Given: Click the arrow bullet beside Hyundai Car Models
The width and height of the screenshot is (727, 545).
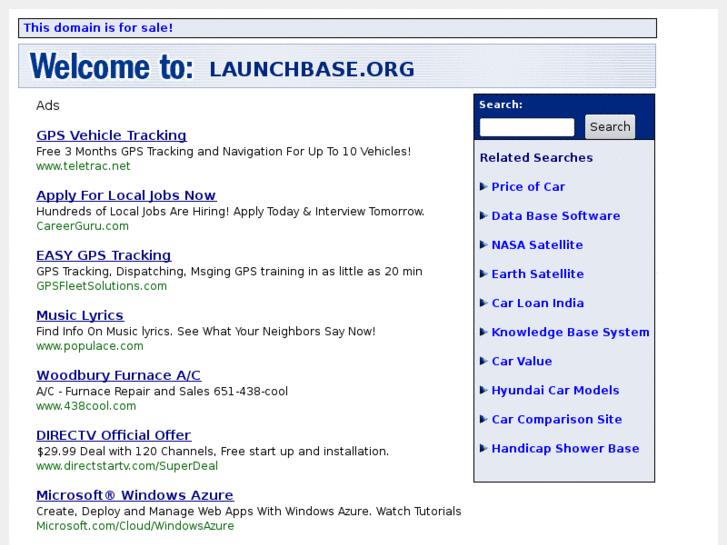Looking at the screenshot, I should tap(483, 390).
